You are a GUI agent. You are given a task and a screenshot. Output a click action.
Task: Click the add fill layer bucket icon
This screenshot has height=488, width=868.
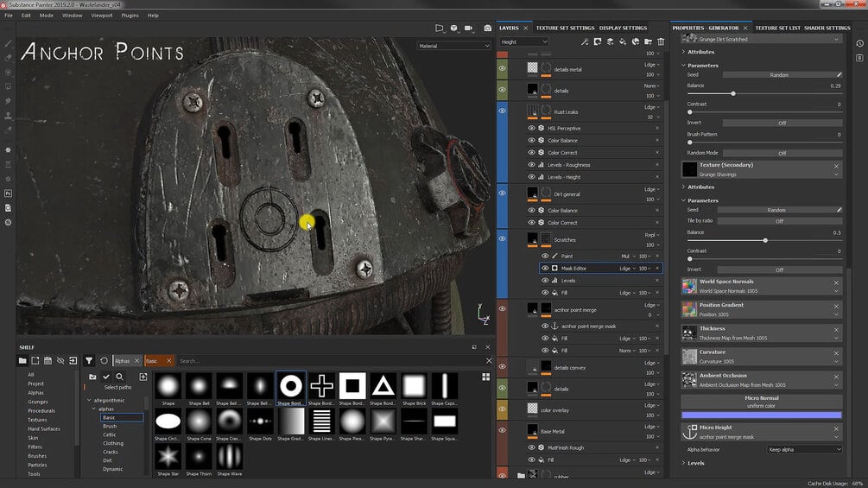pos(623,41)
